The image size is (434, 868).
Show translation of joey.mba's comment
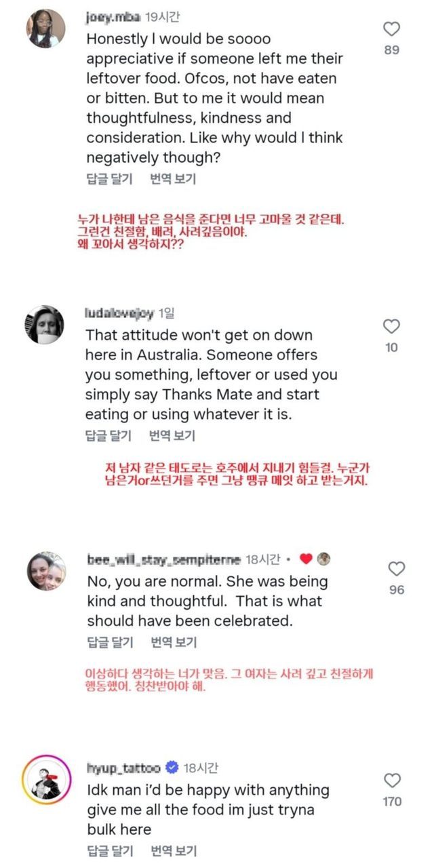[173, 178]
